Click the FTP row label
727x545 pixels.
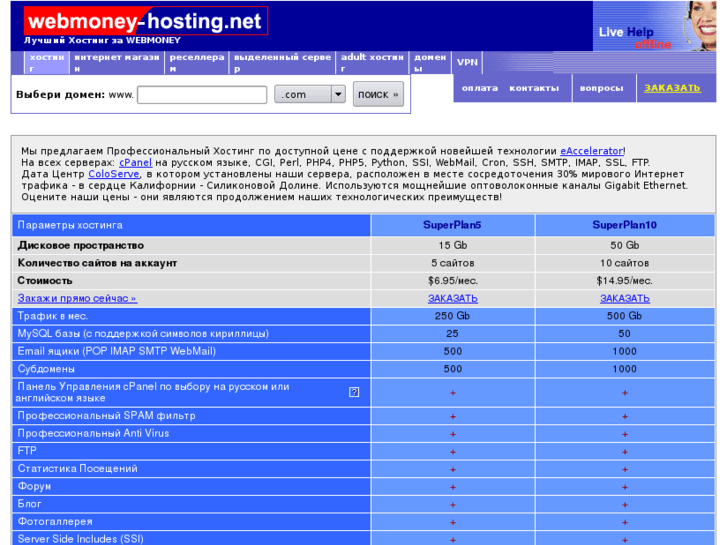27,451
